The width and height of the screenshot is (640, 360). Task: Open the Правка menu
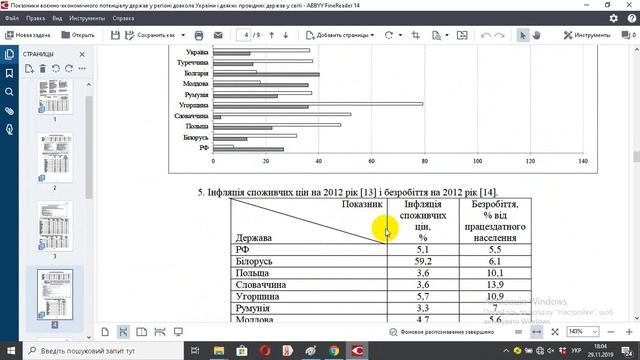click(x=36, y=18)
